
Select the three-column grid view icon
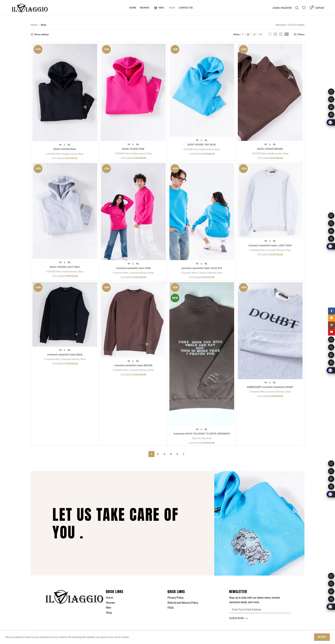[x=281, y=34]
